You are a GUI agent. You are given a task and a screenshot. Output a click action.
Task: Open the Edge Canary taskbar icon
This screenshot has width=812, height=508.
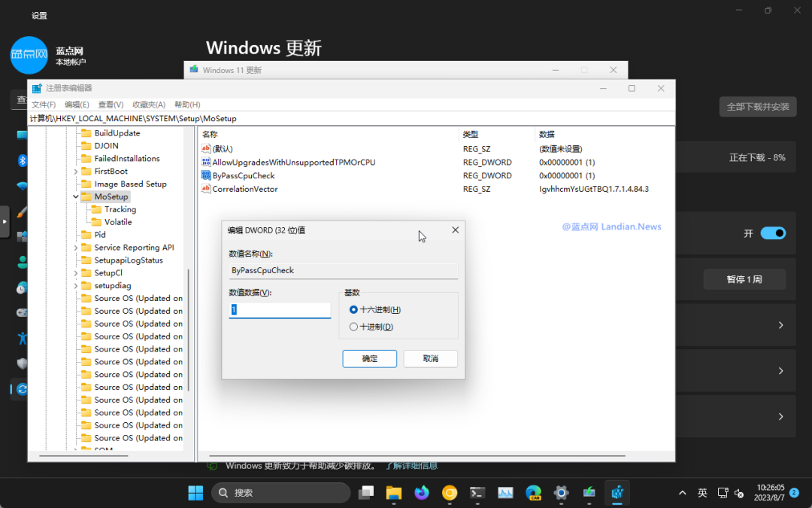(533, 492)
